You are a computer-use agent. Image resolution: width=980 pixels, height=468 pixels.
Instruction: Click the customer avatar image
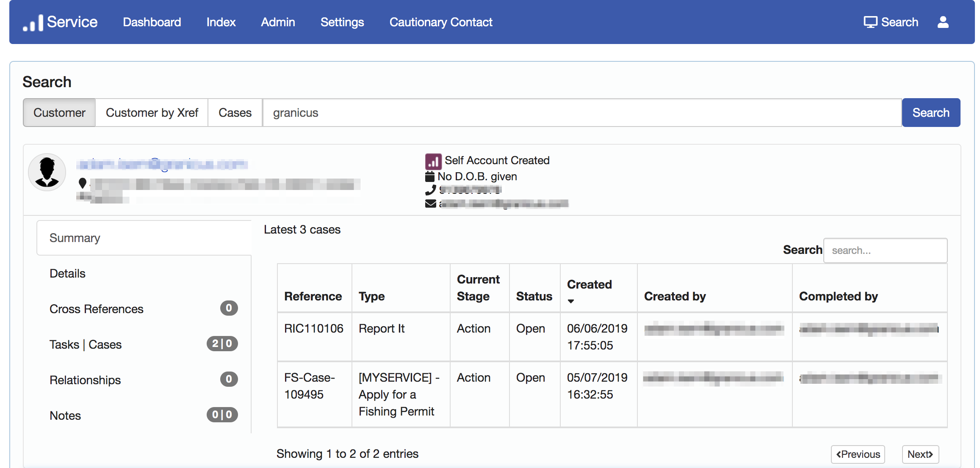47,172
